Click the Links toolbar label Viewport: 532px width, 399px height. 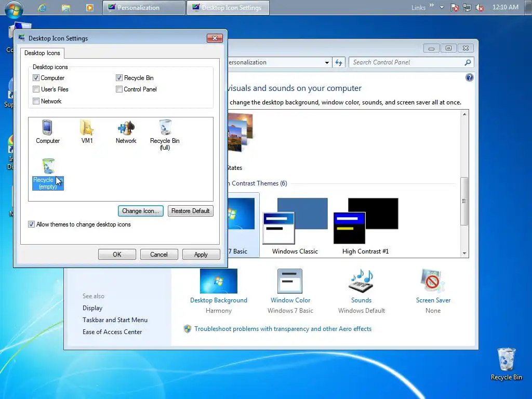(418, 7)
